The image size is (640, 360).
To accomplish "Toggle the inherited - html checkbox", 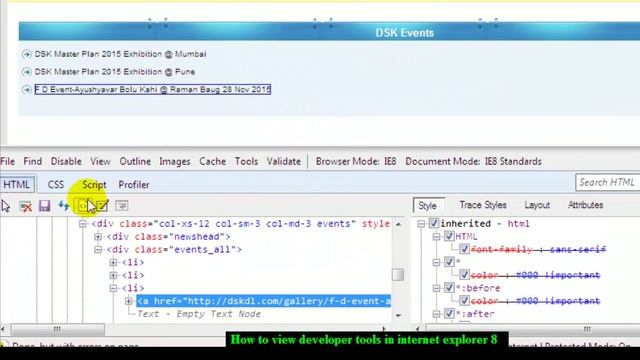I will (433, 223).
